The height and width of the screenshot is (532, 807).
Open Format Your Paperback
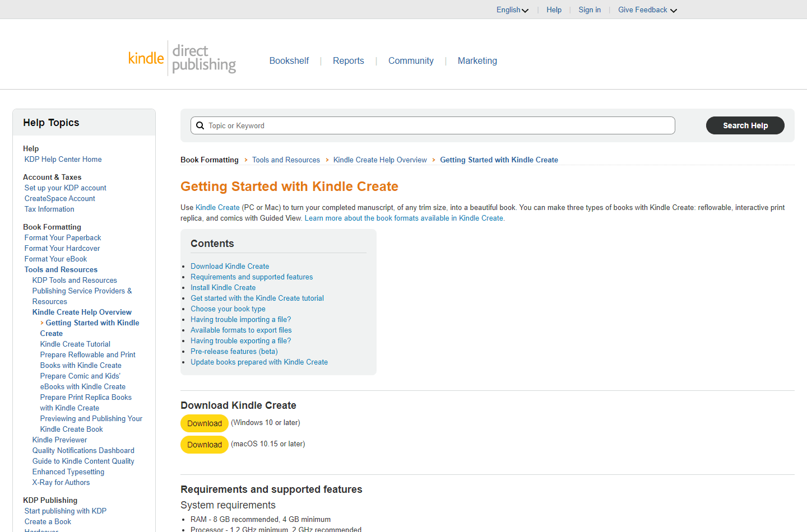[63, 237]
